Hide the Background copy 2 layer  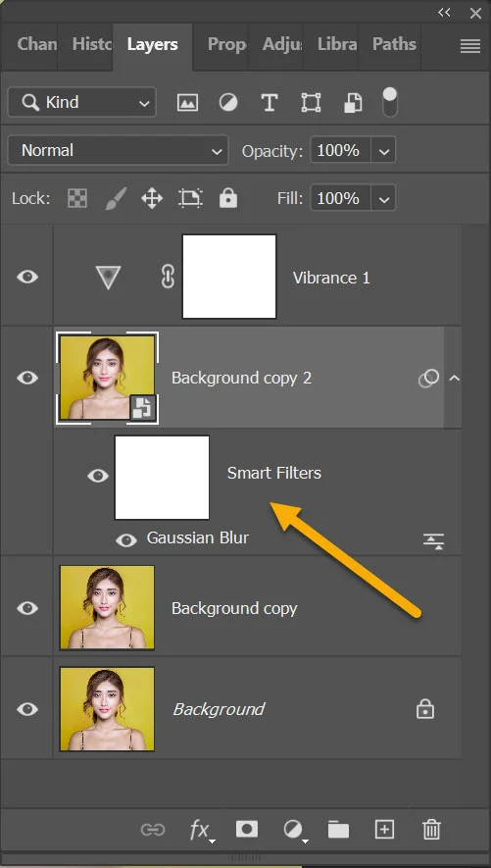click(x=27, y=378)
